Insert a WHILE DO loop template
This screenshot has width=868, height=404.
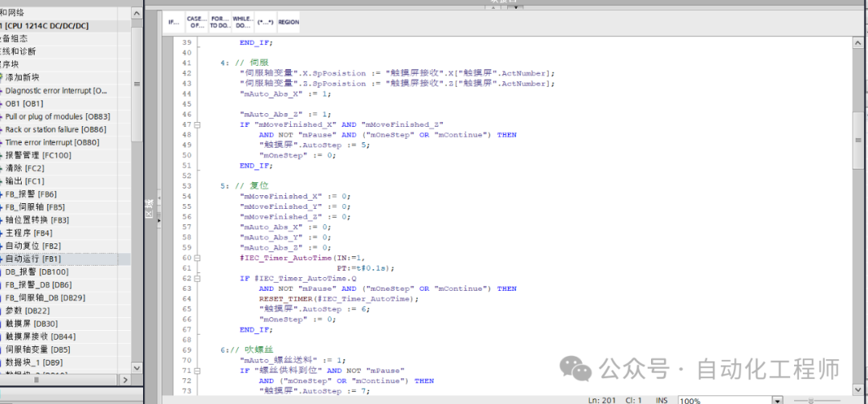pos(243,22)
